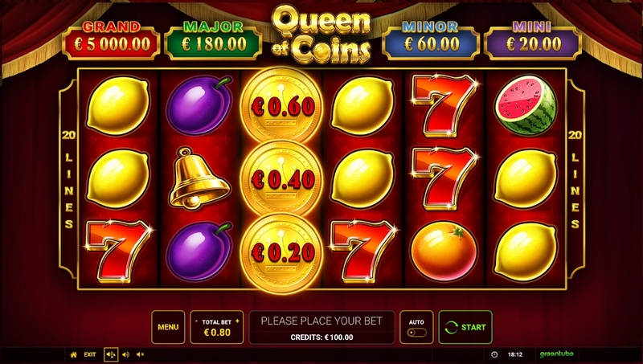
Task: Click the MINOR € 60.00 jackpot panel
Action: [x=431, y=39]
